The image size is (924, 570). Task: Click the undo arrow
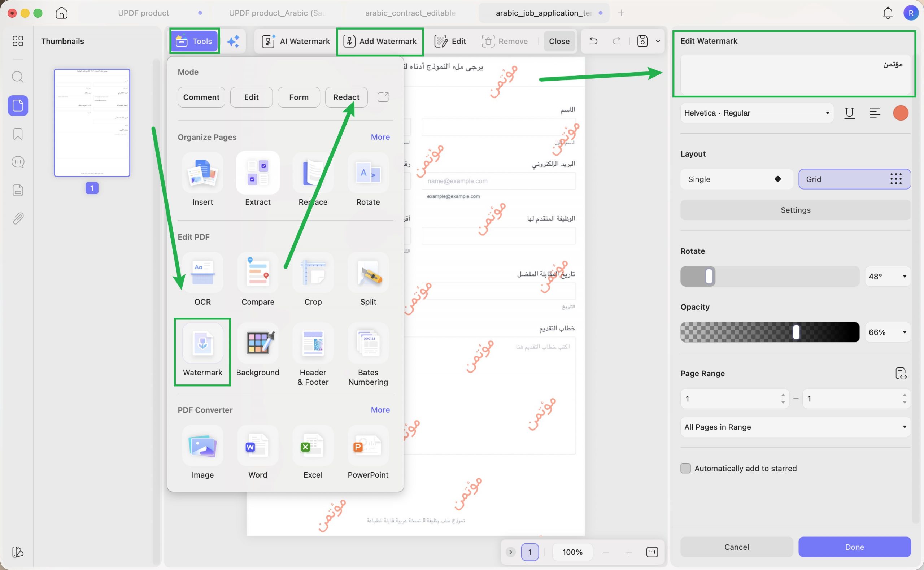[593, 41]
